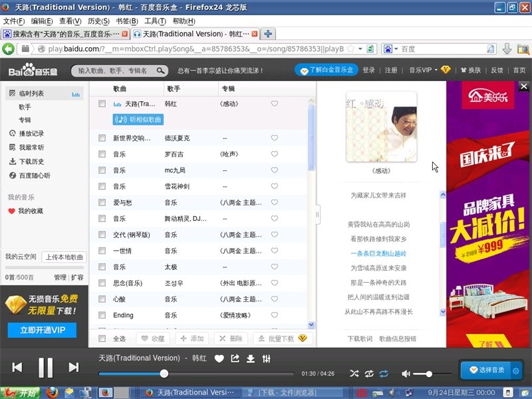532x399 pixels.
Task: Skip to the previous track
Action: 17,367
